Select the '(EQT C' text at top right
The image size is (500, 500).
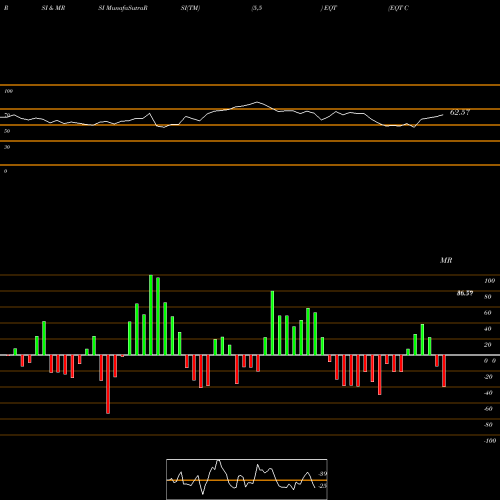pos(398,8)
